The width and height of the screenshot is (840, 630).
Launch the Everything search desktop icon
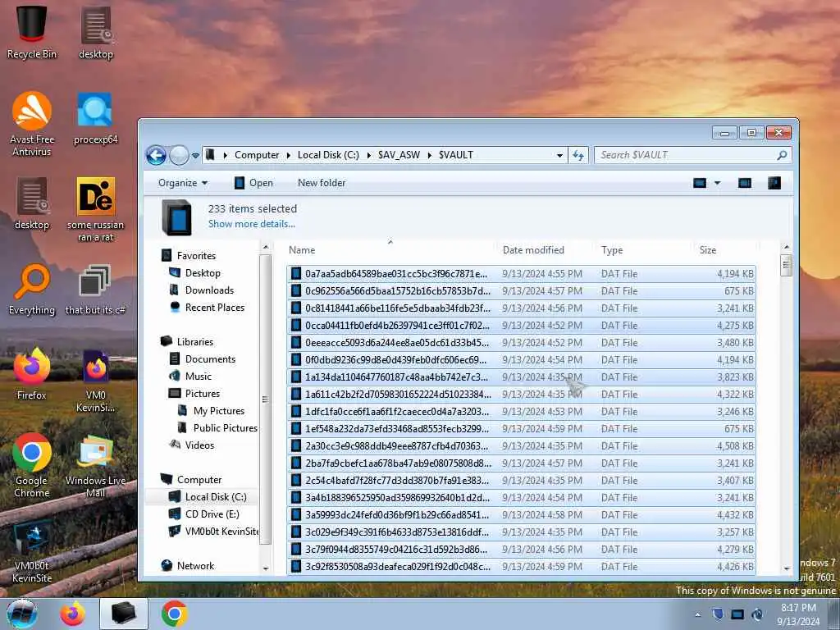point(32,290)
